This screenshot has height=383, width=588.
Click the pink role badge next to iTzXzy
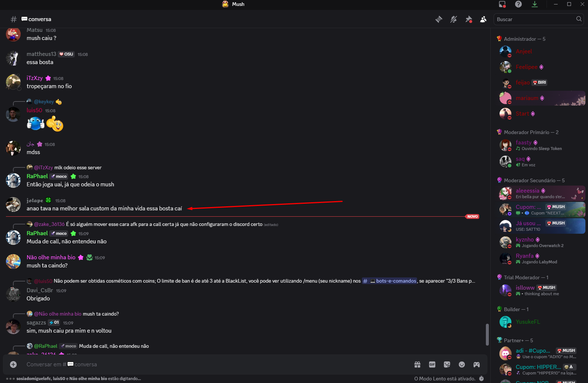(x=48, y=78)
